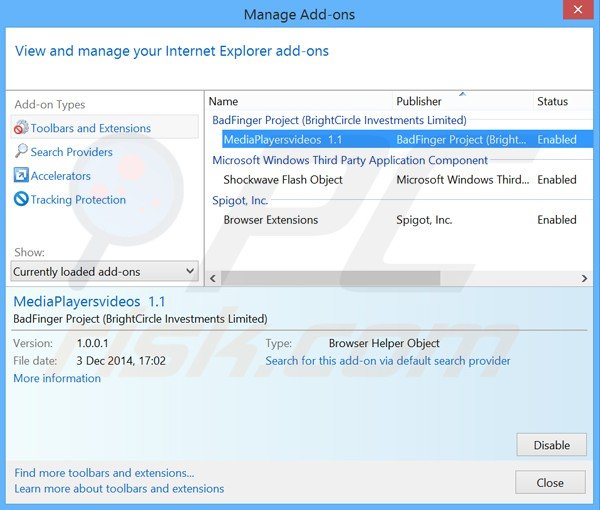The image size is (600, 510).
Task: Open Find more toolbars and extensions link
Action: pos(104,473)
